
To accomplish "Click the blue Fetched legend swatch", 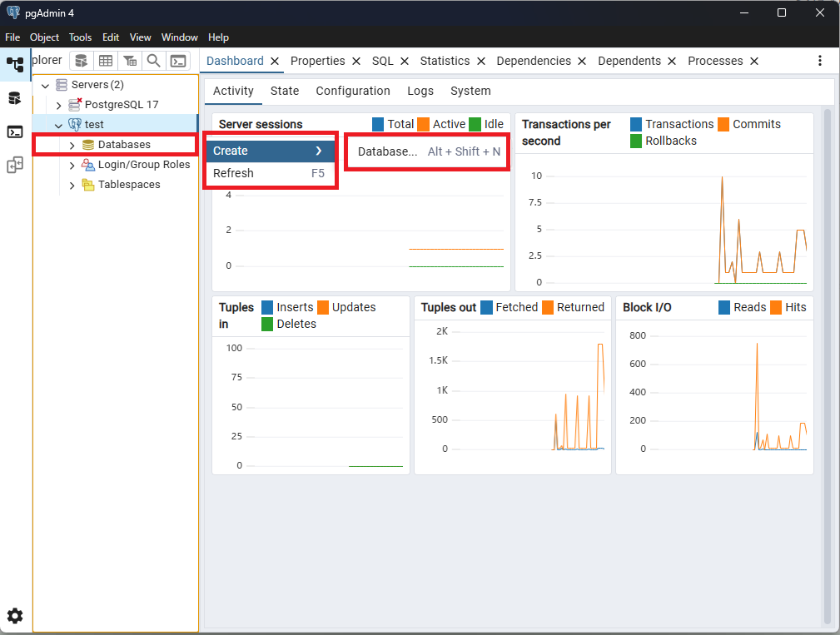I will point(486,307).
